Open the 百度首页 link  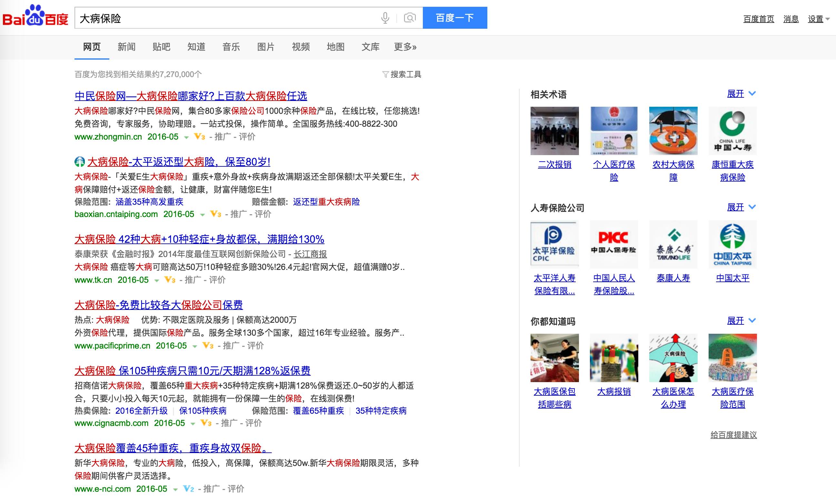pos(759,19)
